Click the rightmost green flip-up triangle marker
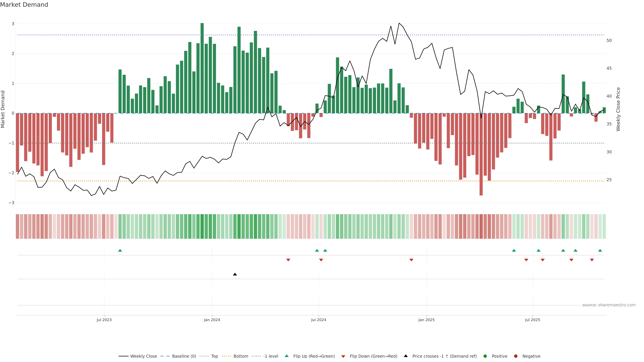Image resolution: width=644 pixels, height=362 pixels. click(600, 250)
